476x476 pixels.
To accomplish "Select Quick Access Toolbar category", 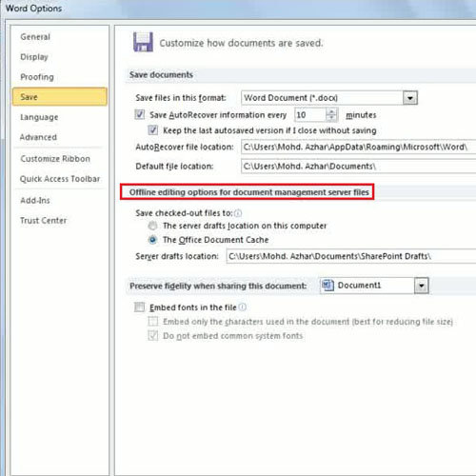I will (x=60, y=179).
